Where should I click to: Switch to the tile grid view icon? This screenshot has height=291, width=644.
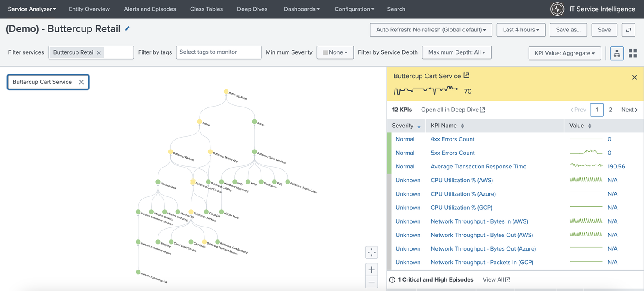tap(632, 53)
